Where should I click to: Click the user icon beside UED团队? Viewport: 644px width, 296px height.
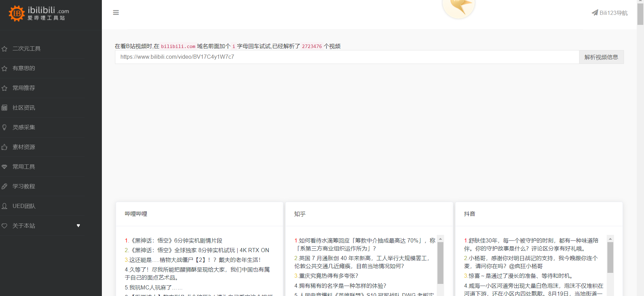click(x=4, y=206)
